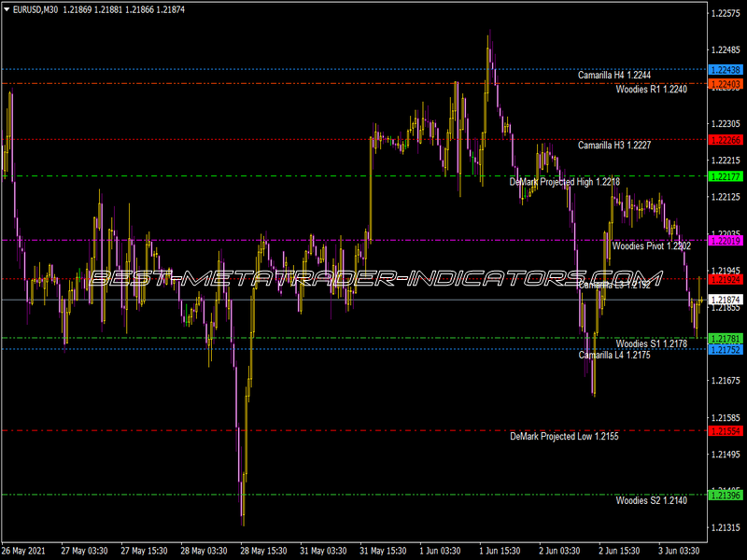Click the 1.21495 price scale value
The height and width of the screenshot is (560, 747).
pyautogui.click(x=726, y=455)
